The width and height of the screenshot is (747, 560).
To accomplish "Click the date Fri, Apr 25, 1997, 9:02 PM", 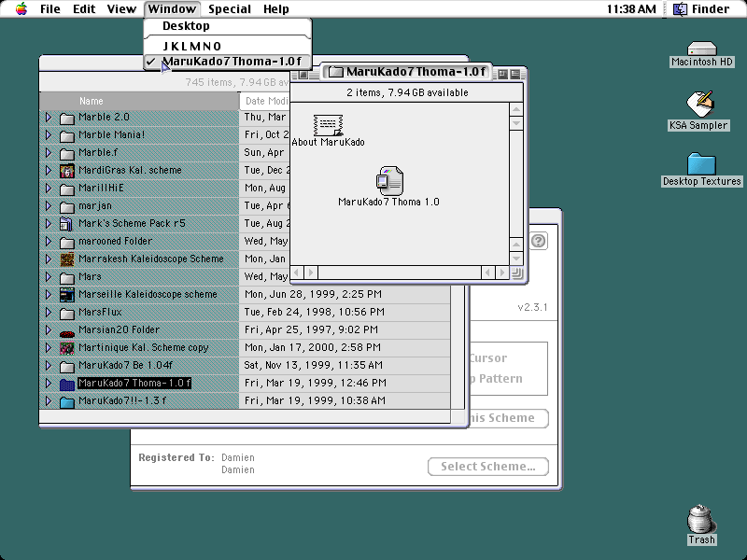I will [311, 329].
